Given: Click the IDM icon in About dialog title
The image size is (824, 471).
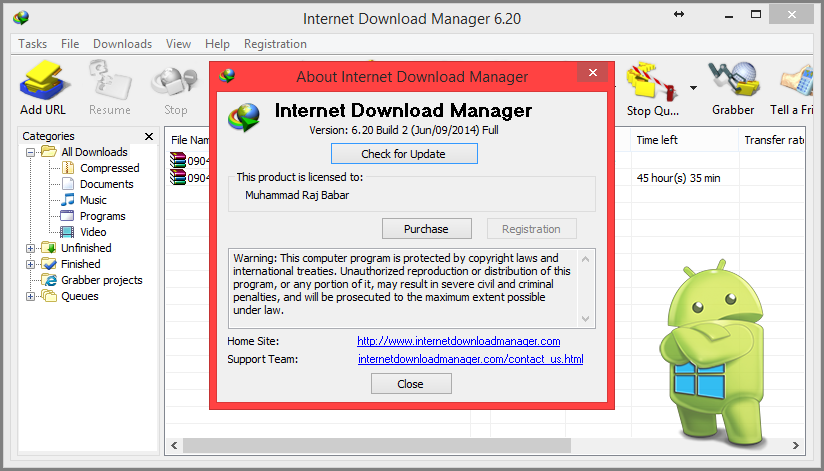Looking at the screenshot, I should pyautogui.click(x=227, y=76).
